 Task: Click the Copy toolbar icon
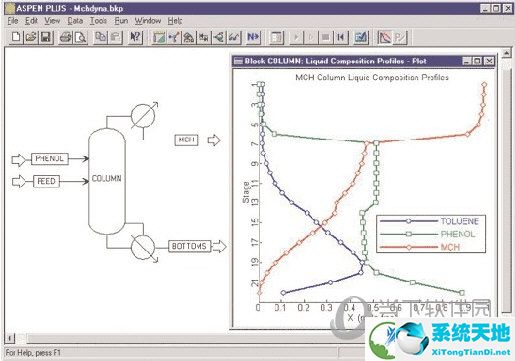click(x=100, y=37)
